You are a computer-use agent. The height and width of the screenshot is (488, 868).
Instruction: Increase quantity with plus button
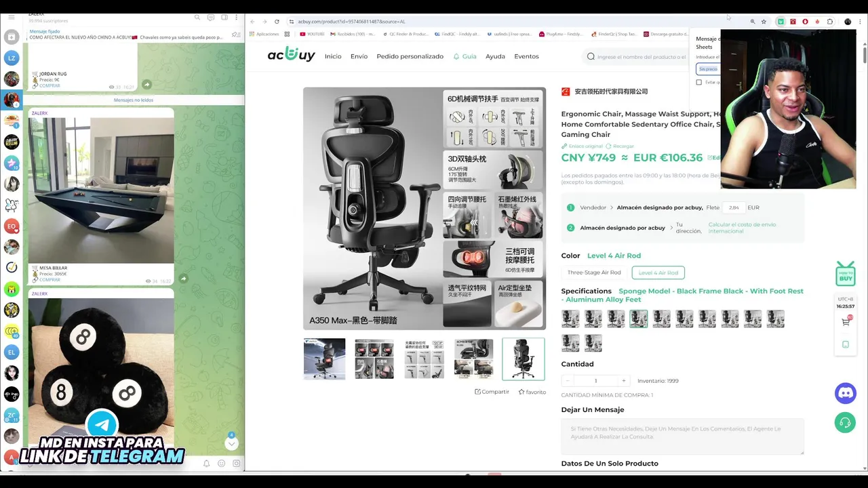pos(624,381)
